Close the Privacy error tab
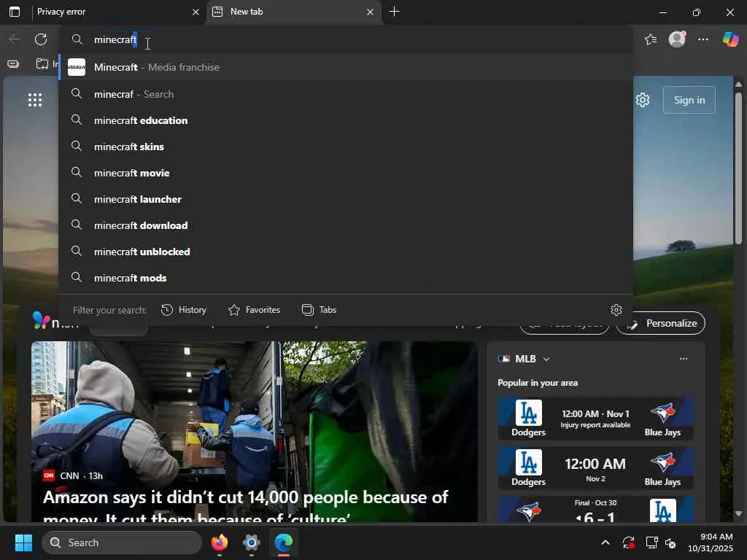The height and width of the screenshot is (560, 747). click(x=196, y=12)
